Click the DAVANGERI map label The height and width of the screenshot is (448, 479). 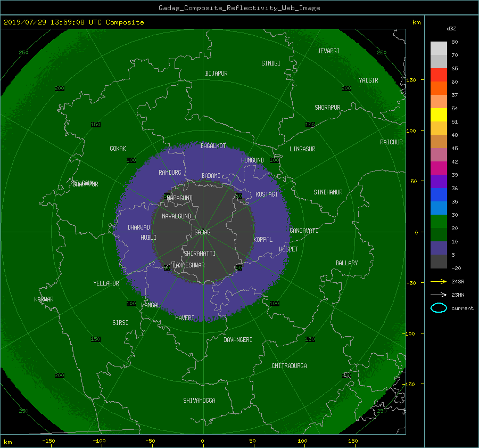pos(238,340)
